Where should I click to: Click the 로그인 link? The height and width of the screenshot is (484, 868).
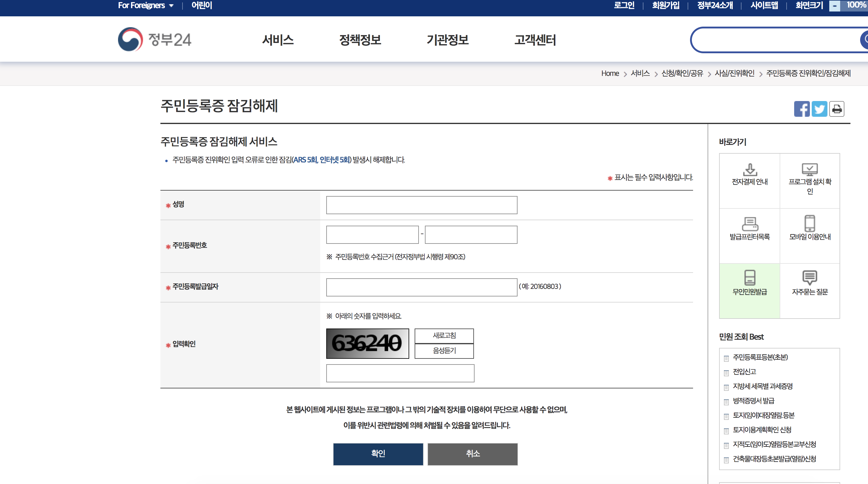pos(624,5)
